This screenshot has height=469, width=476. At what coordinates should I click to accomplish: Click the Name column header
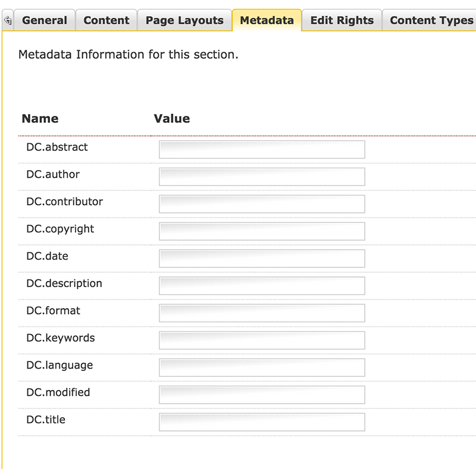click(40, 118)
